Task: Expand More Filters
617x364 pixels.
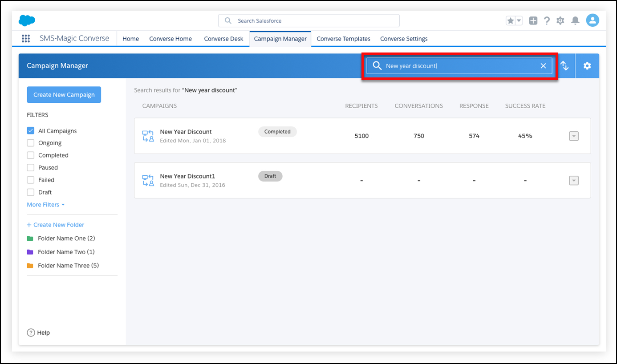Action: coord(46,205)
